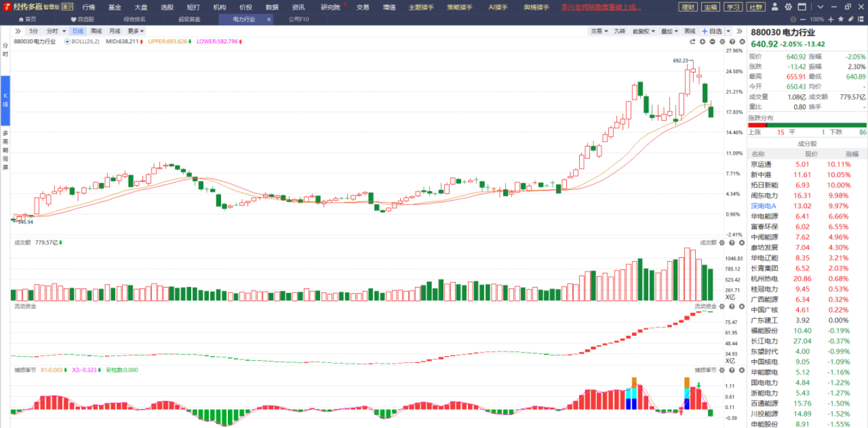Click the pencil edit icon in the tab bar
The width and height of the screenshot is (868, 428).
[851, 20]
